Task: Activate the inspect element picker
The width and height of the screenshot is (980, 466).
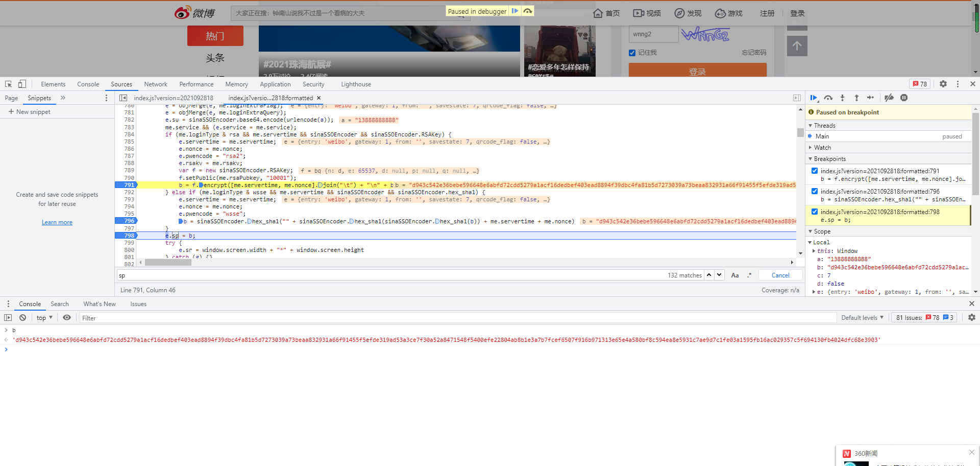Action: [x=9, y=84]
